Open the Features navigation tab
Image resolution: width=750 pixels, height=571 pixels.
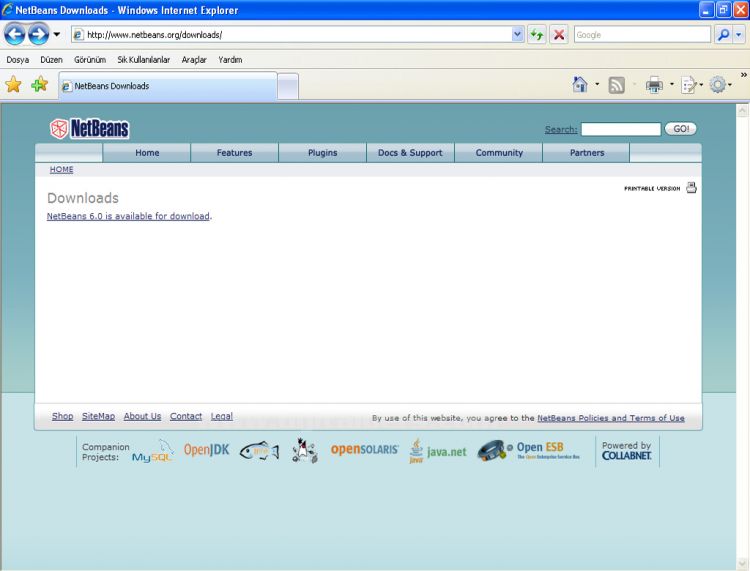(234, 153)
